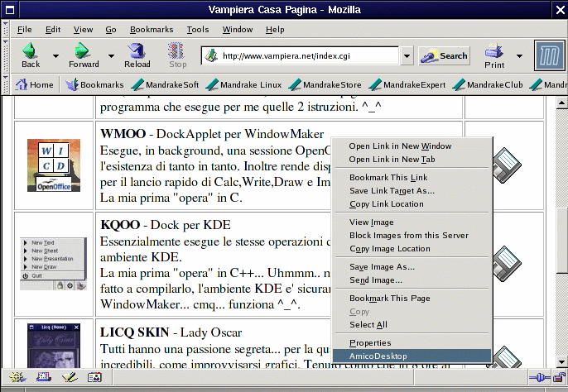Click the Stop icon

(x=176, y=51)
